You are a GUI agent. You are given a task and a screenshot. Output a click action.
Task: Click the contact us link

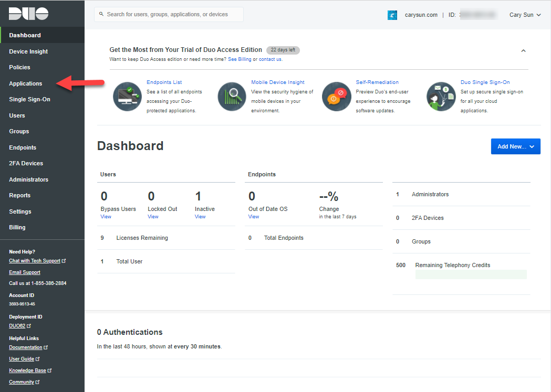click(270, 59)
